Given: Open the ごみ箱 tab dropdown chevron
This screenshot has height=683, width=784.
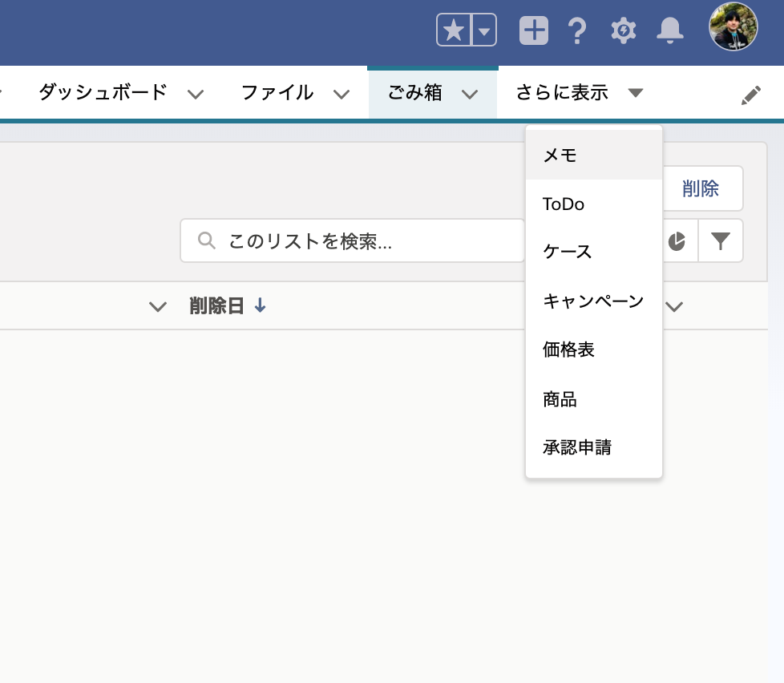Looking at the screenshot, I should click(470, 94).
